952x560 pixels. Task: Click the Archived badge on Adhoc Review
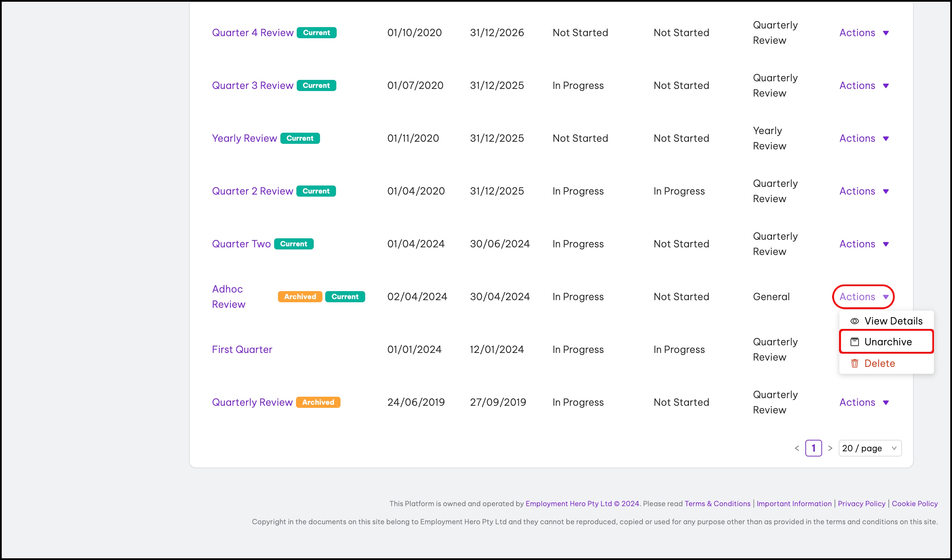(x=300, y=296)
